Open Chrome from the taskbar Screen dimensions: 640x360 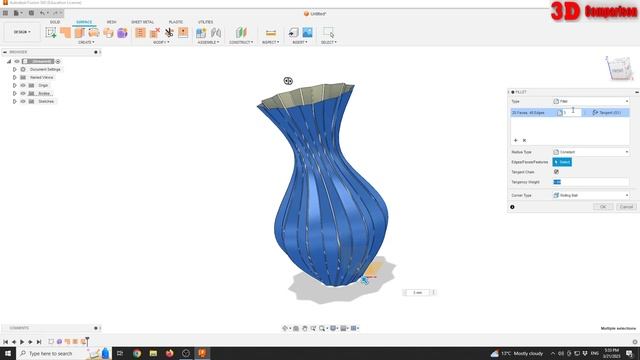coord(137,353)
